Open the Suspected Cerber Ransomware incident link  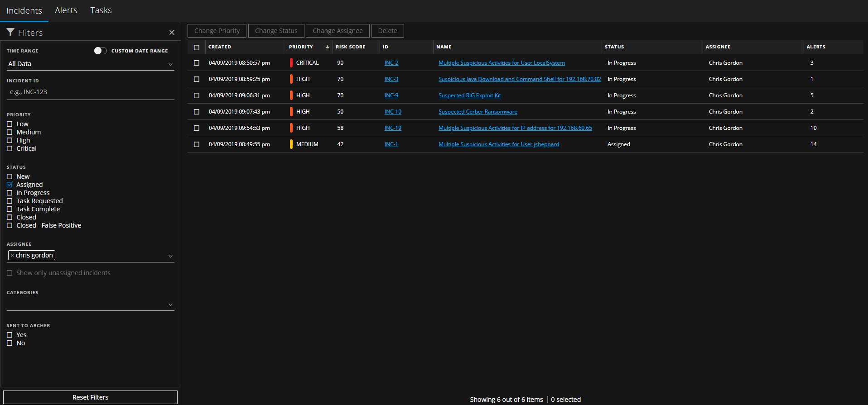tap(477, 112)
